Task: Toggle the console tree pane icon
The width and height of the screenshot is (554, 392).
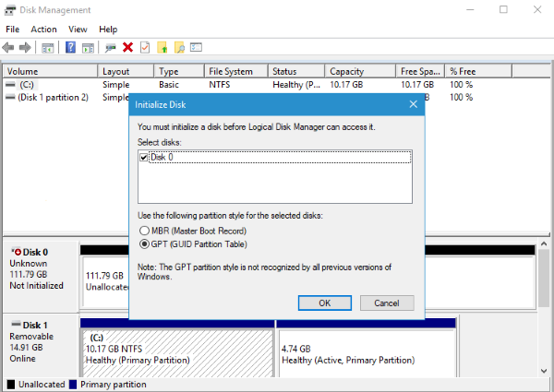Action: coord(48,47)
